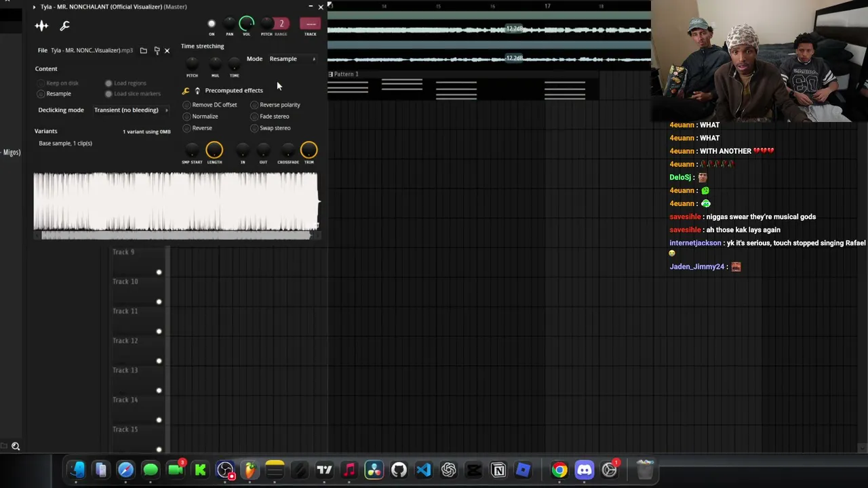Open Messages from the dock

[151, 469]
